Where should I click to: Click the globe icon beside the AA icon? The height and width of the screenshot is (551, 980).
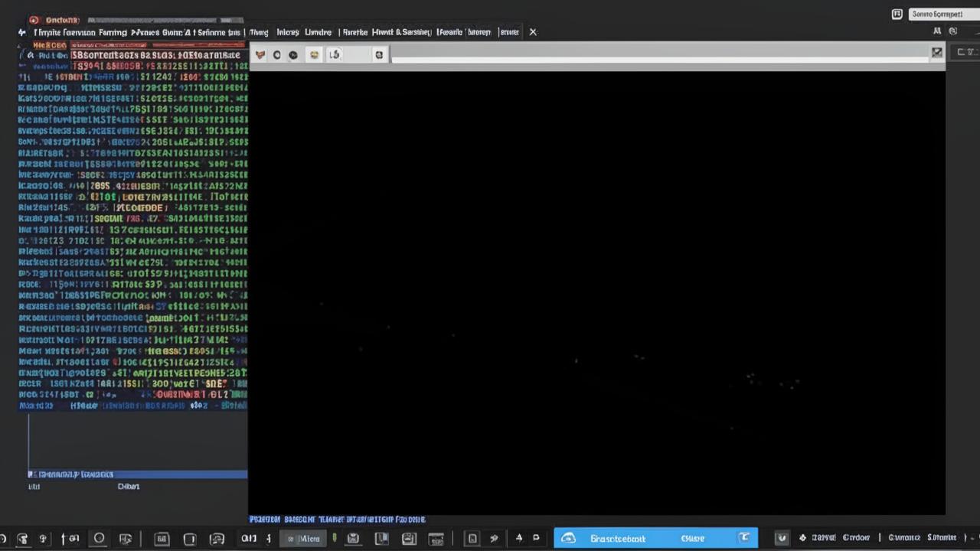point(953,31)
